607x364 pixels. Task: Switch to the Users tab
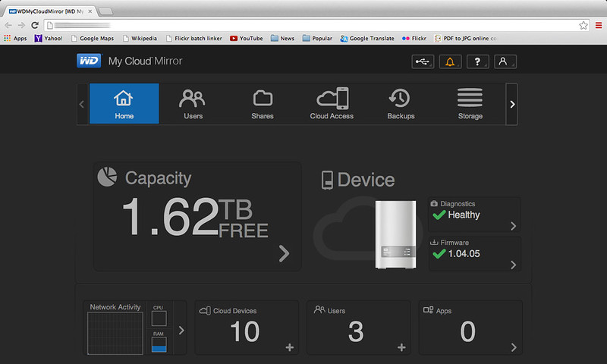[x=193, y=104]
